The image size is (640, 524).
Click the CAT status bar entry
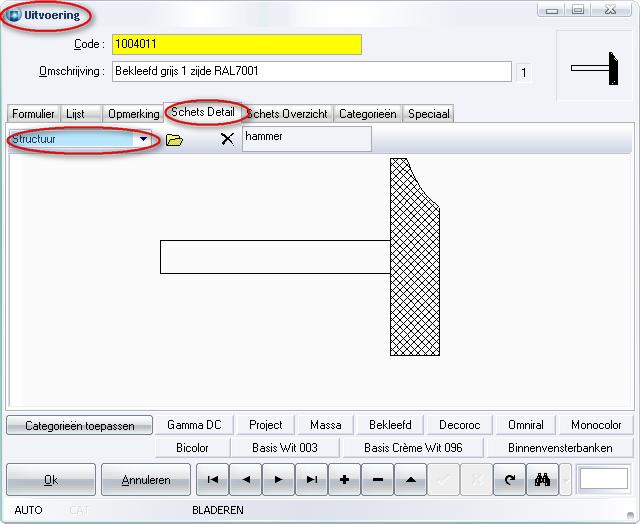click(x=79, y=510)
